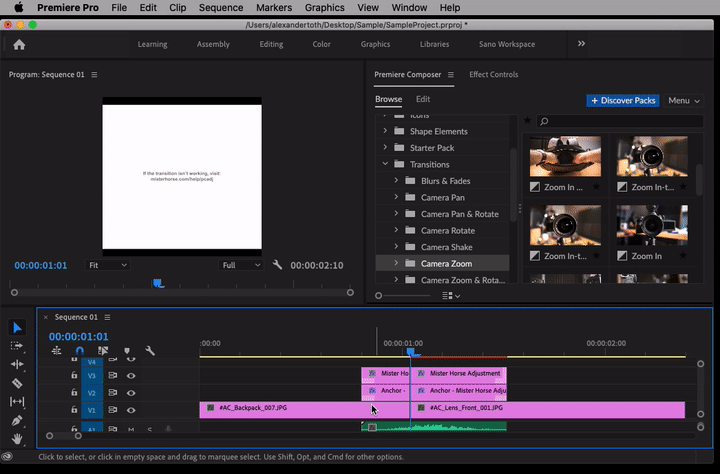
Task: Hide track V1 output eye
Action: [x=131, y=410]
